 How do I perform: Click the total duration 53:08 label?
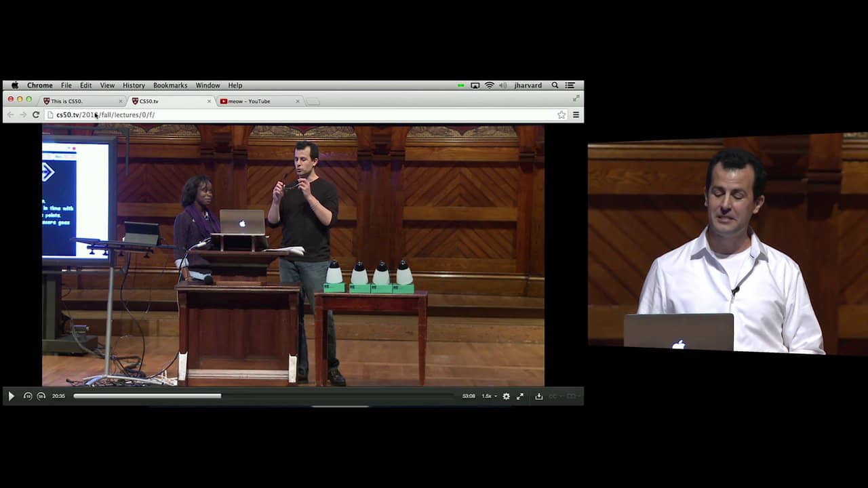pos(469,396)
